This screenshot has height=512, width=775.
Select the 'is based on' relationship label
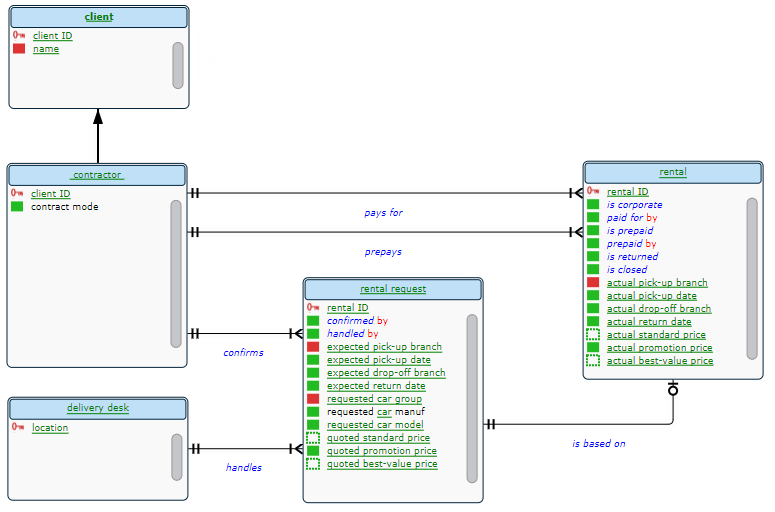tap(598, 443)
